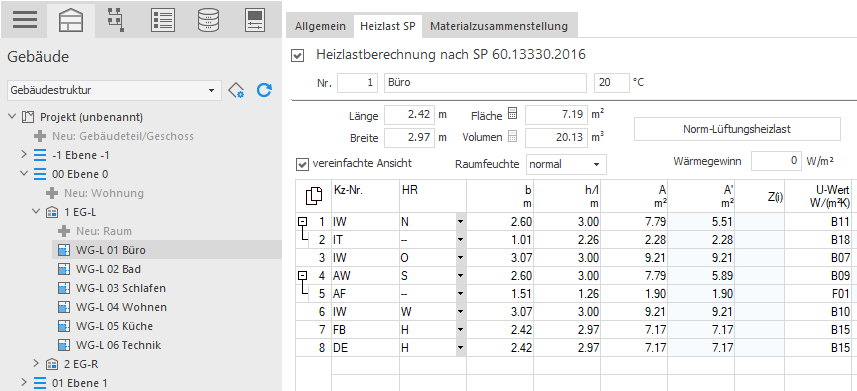The height and width of the screenshot is (391, 857).
Task: Select the Heizlast SP tab
Action: pyautogui.click(x=388, y=26)
